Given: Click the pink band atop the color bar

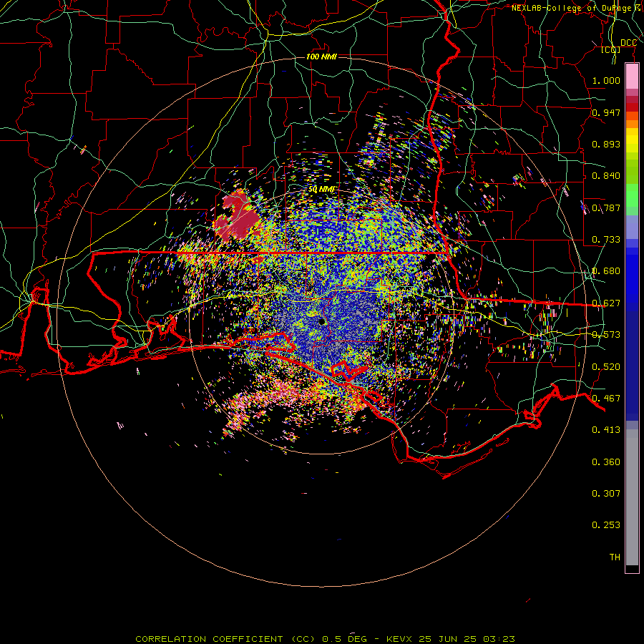Looking at the screenshot, I should 632,76.
